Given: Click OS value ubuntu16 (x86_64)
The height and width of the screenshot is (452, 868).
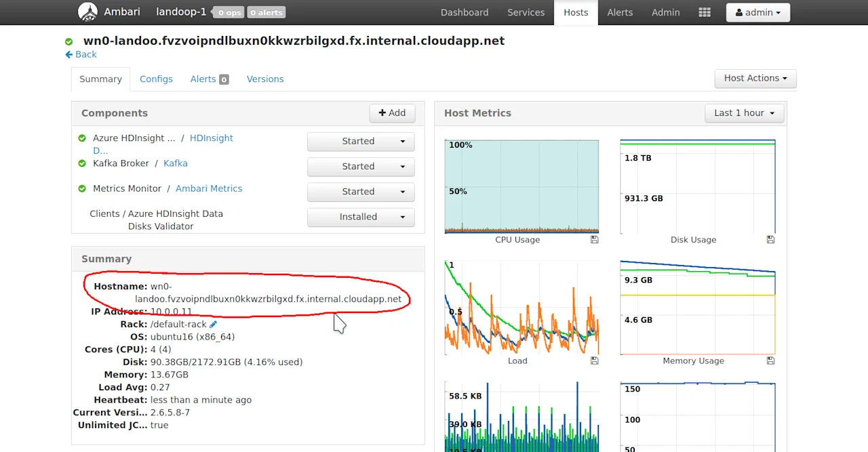Looking at the screenshot, I should click(193, 337).
